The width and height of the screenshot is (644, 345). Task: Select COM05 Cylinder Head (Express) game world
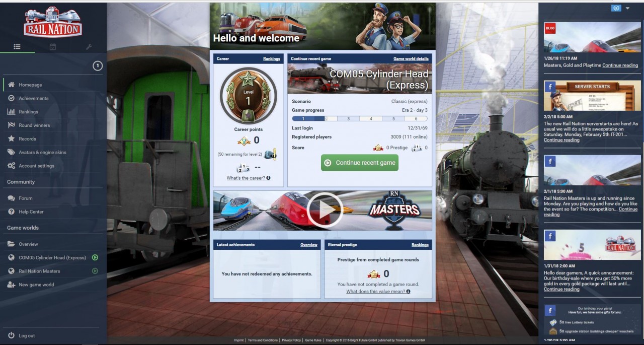(52, 257)
